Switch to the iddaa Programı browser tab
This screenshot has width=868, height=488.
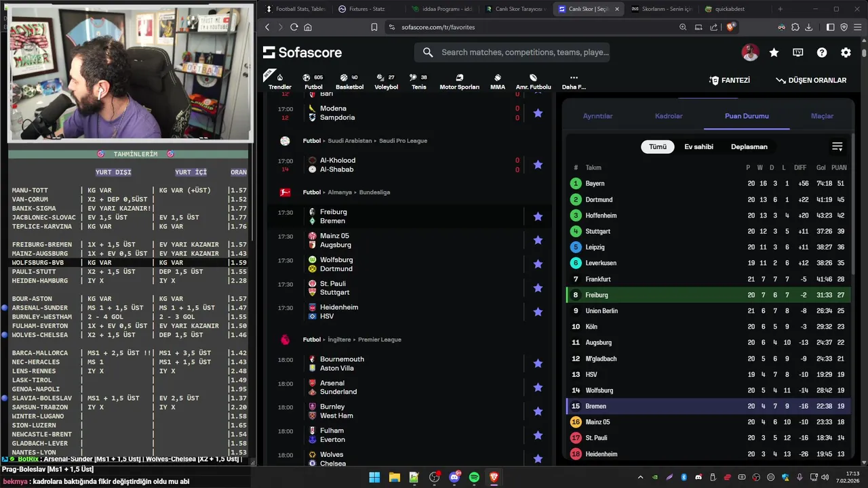point(442,9)
